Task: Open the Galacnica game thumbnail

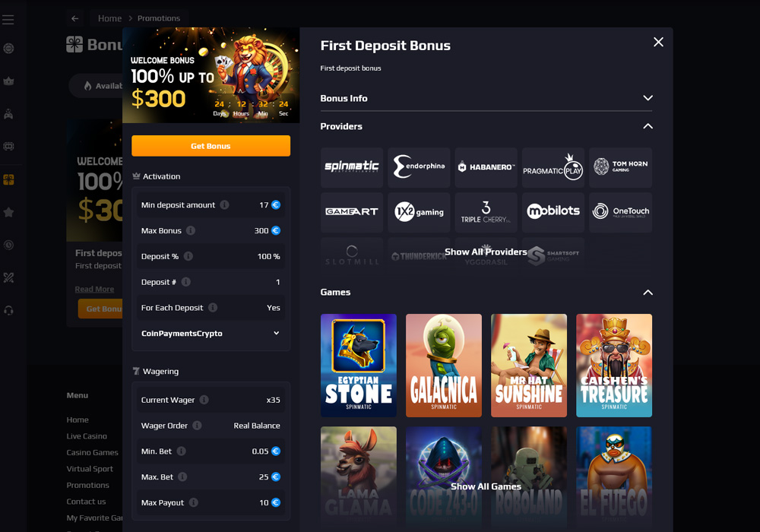Action: (444, 366)
